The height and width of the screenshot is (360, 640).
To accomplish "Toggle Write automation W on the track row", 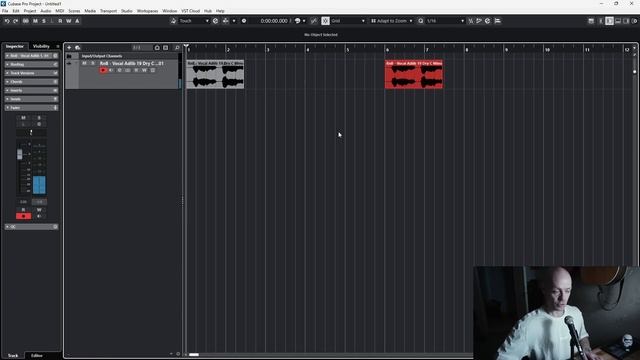I will pyautogui.click(x=144, y=70).
